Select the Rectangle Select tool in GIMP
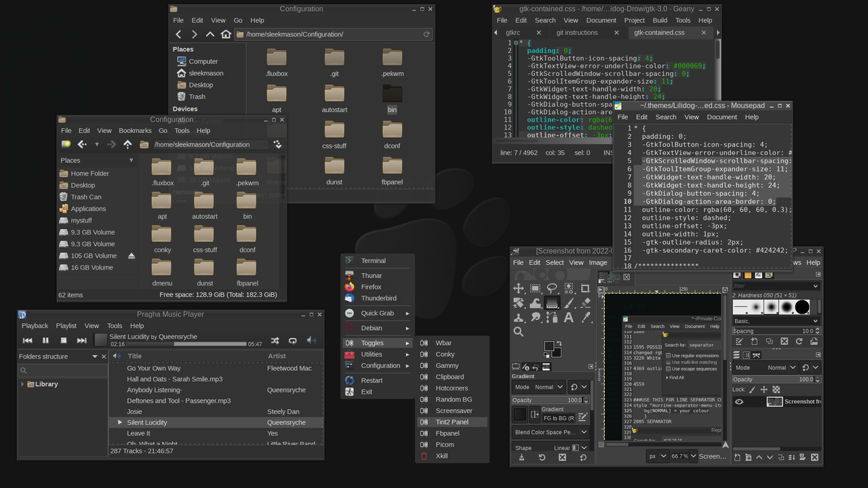Viewport: 868px width, 488px height. coord(536,289)
